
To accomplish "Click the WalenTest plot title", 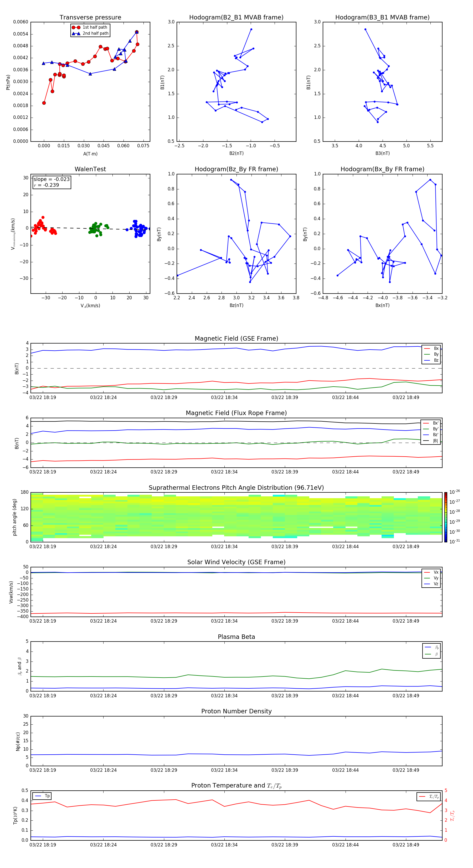I will pos(90,169).
